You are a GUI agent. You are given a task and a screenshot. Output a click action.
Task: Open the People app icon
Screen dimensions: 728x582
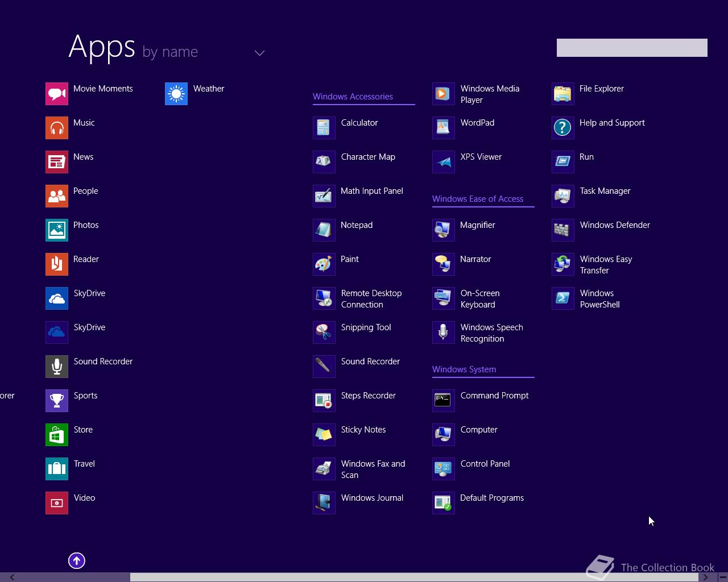pos(57,196)
